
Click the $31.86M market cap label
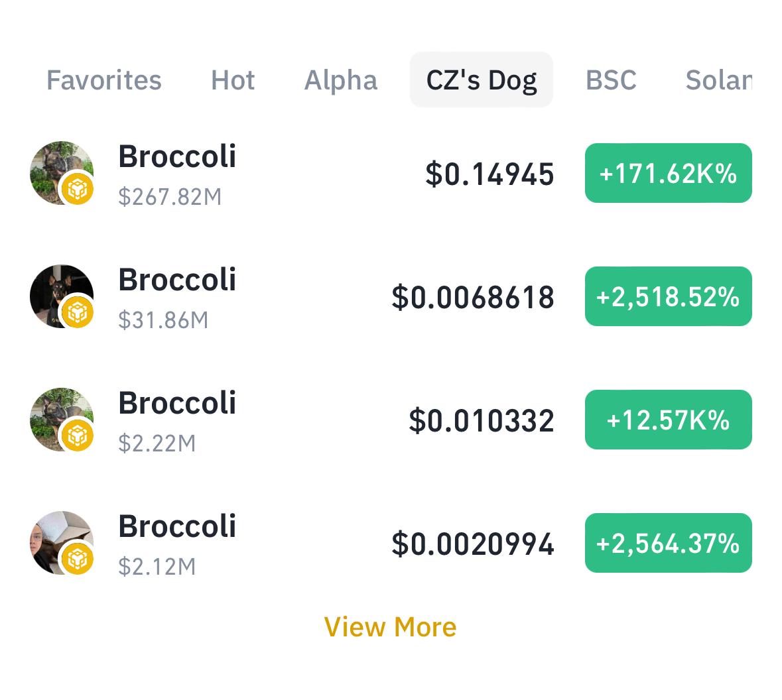[163, 320]
